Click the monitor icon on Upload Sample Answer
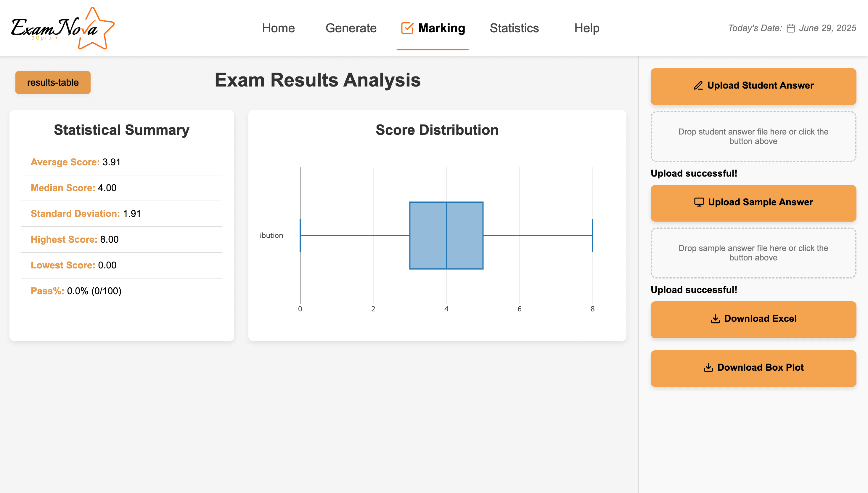The height and width of the screenshot is (493, 868). pos(699,202)
